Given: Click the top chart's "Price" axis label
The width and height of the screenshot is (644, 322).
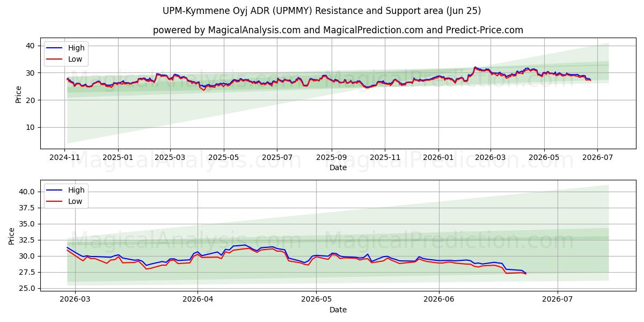Looking at the screenshot, I should [x=18, y=94].
